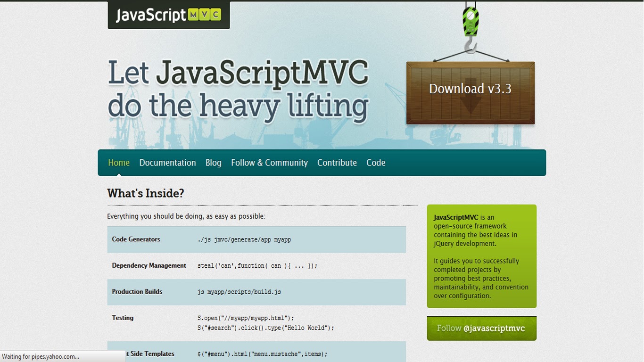This screenshot has width=644, height=362.
Task: Select the Testing row label
Action: click(x=123, y=318)
